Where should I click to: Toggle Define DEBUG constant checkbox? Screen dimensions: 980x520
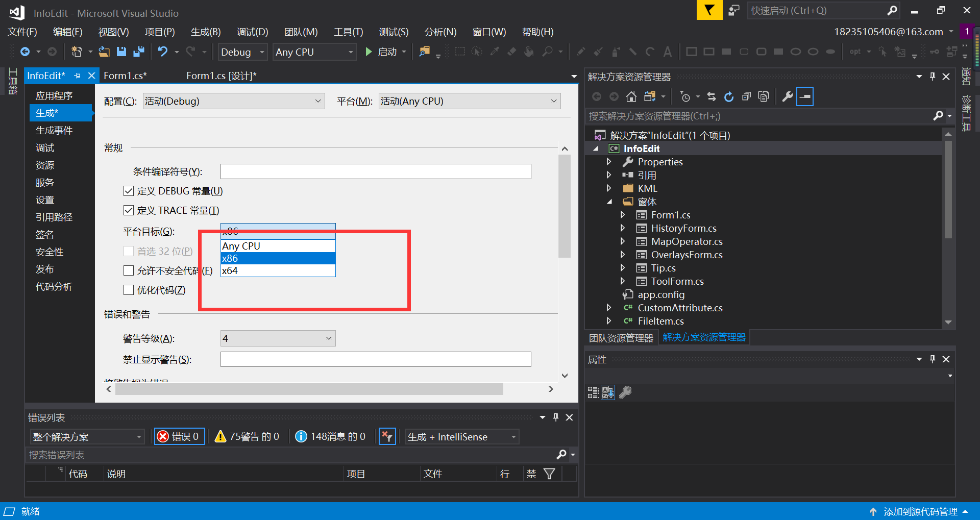click(x=129, y=191)
